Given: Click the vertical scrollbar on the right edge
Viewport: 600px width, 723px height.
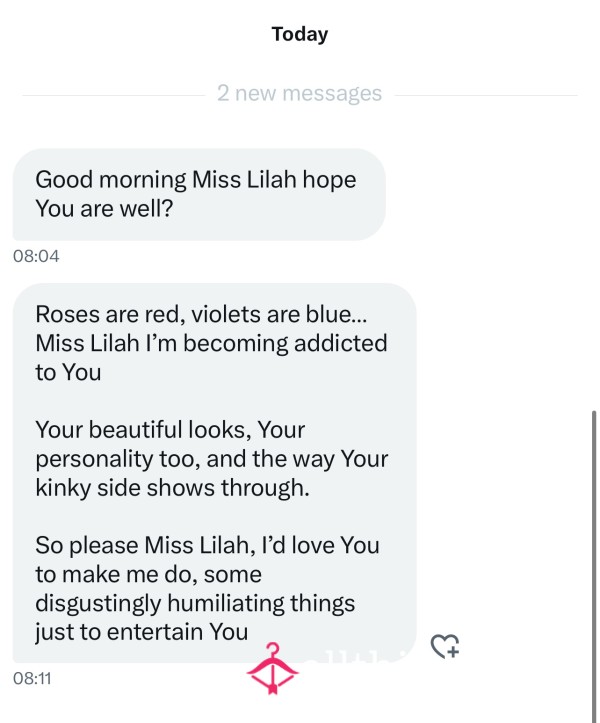Looking at the screenshot, I should [594, 566].
